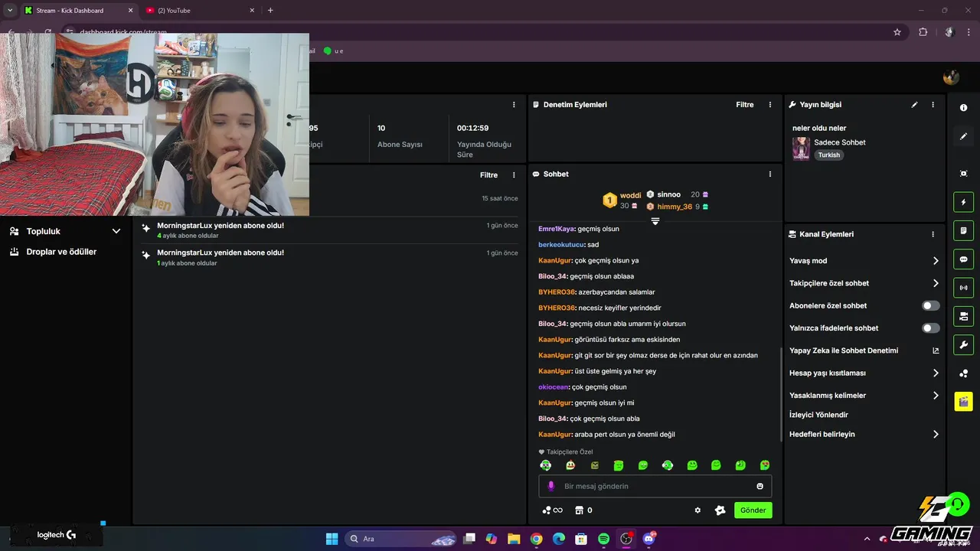The width and height of the screenshot is (980, 551).
Task: Click 'MorningstarLux yeniden abone oldu!' 4 aylık row
Action: (329, 230)
